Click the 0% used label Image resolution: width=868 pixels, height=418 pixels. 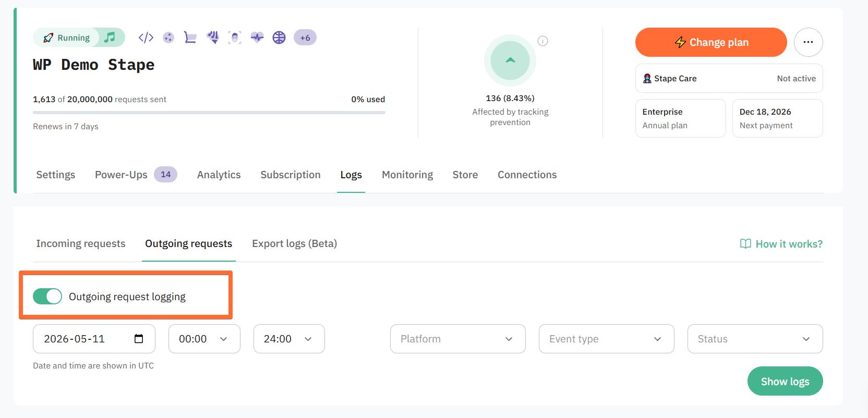368,99
